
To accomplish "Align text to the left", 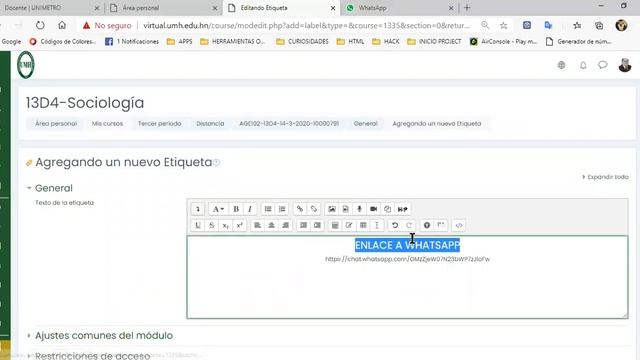I will tap(258, 225).
